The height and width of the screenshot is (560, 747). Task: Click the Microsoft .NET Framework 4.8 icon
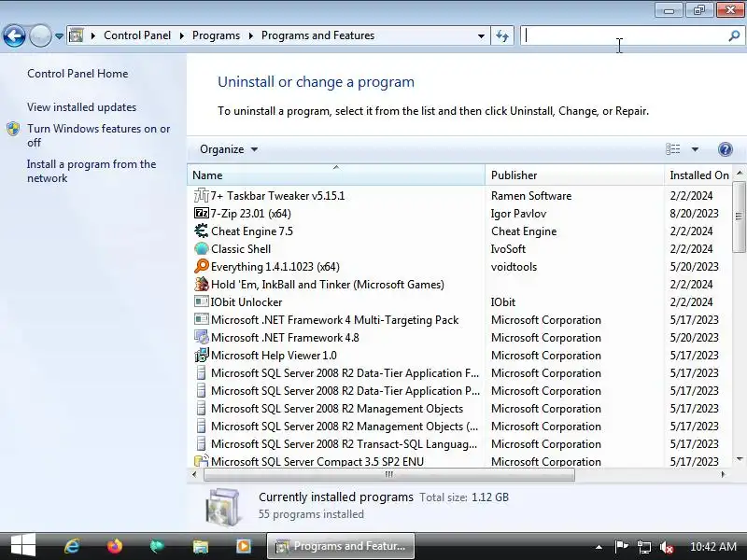click(x=202, y=337)
